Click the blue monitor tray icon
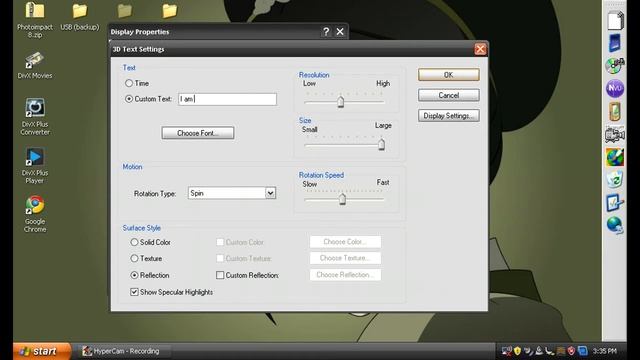The height and width of the screenshot is (360, 640). (582, 351)
